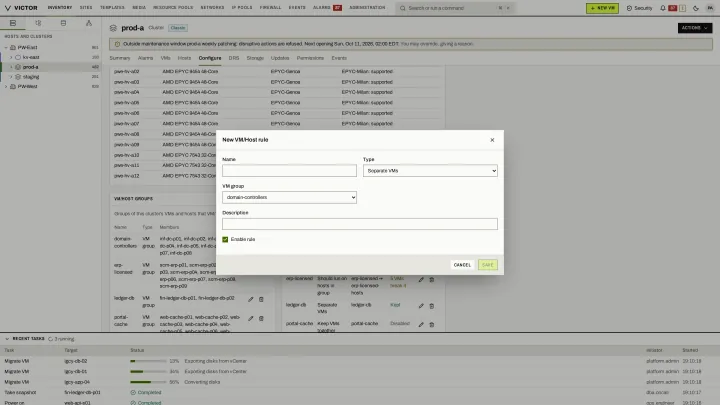The height and width of the screenshot is (405, 720).
Task: Switch to the VMs tab
Action: pos(165,58)
